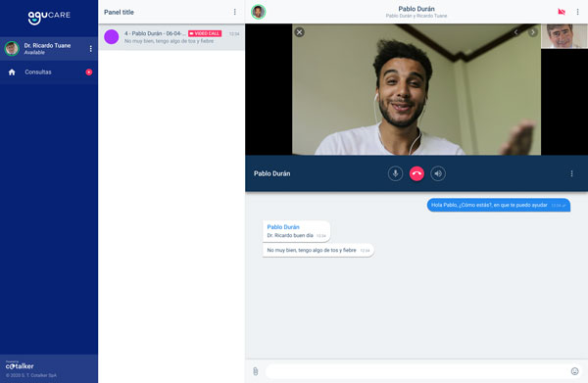
Task: Open Dr. Ricardo Tuane profile avatar
Action: (12, 49)
